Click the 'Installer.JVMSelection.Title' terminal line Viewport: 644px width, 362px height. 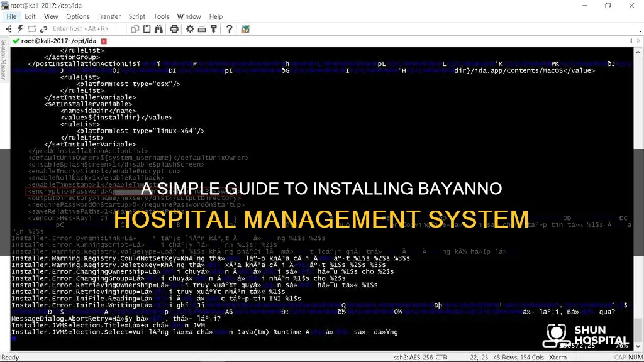pos(108,325)
